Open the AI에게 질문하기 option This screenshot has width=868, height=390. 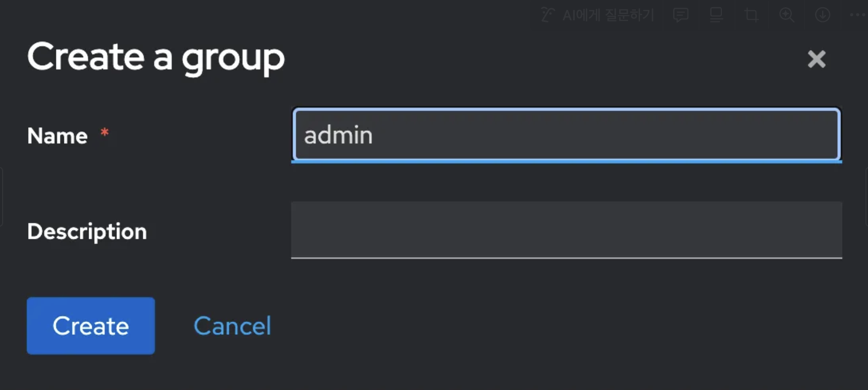tap(597, 15)
